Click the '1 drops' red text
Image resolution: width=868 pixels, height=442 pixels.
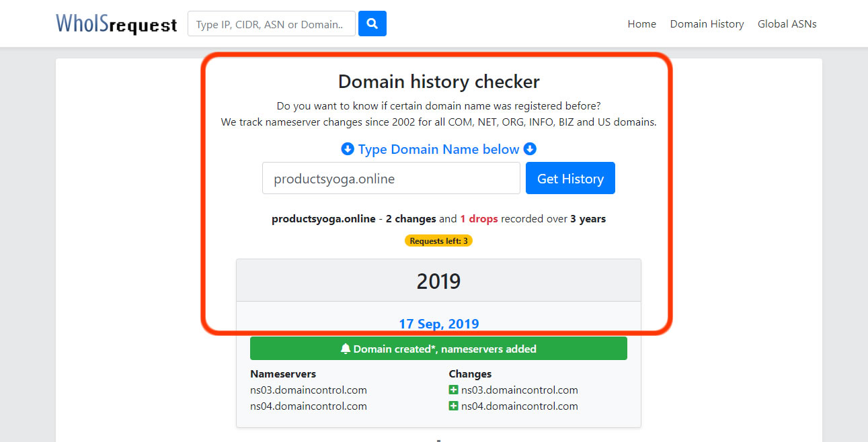(x=479, y=219)
